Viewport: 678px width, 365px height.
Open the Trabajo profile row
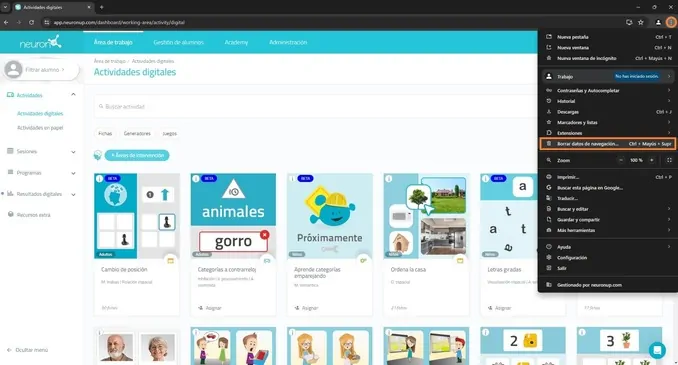click(x=608, y=77)
